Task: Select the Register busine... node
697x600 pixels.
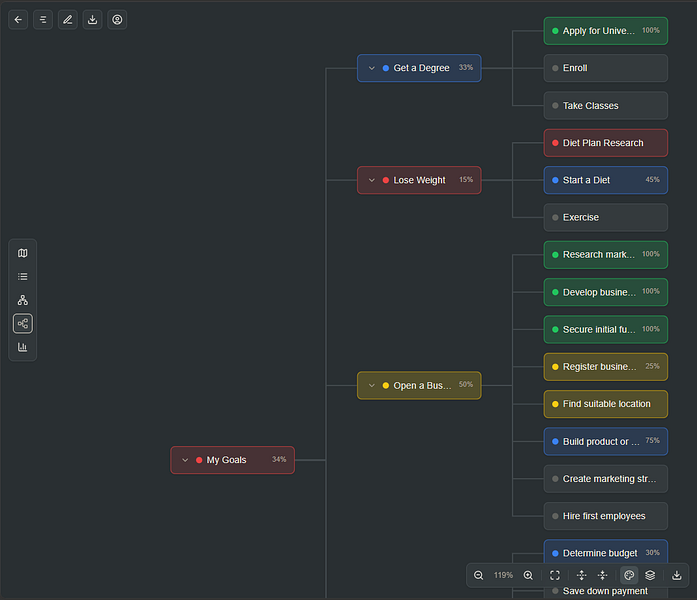Action: (605, 367)
